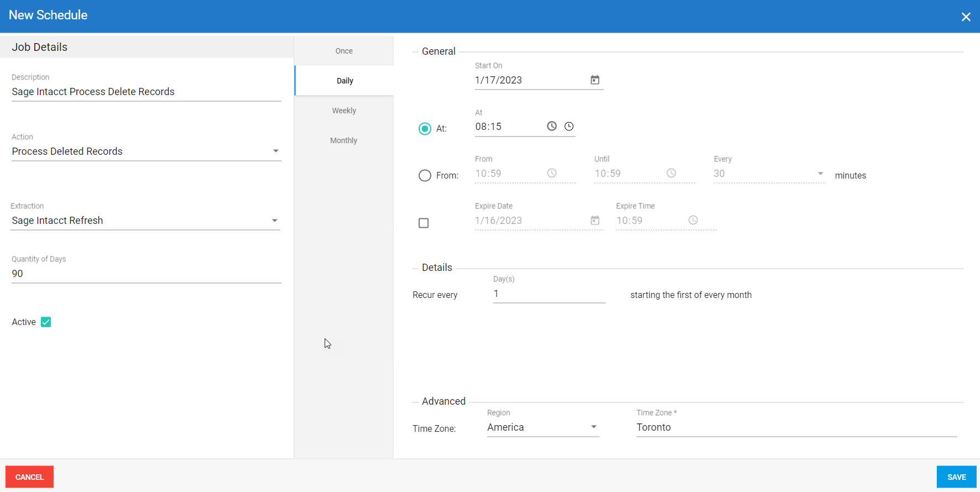Click the clock icon in the Until field
This screenshot has height=492, width=980.
pyautogui.click(x=671, y=173)
